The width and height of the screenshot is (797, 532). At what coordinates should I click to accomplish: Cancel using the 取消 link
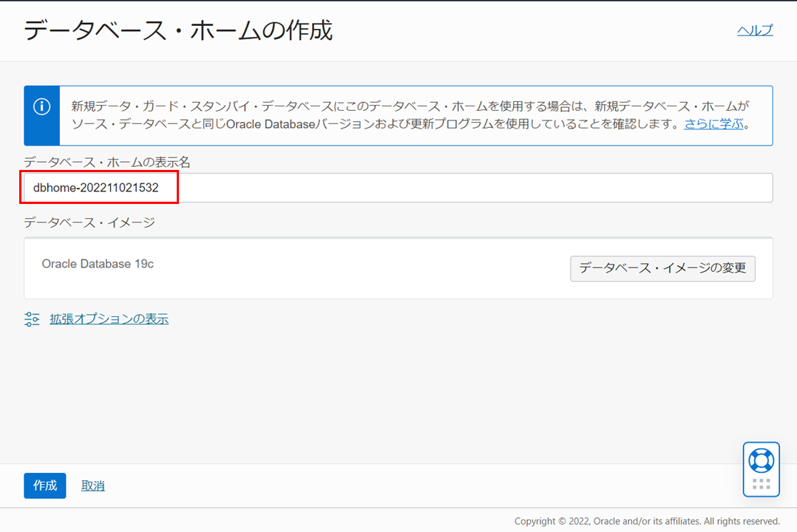click(x=92, y=485)
